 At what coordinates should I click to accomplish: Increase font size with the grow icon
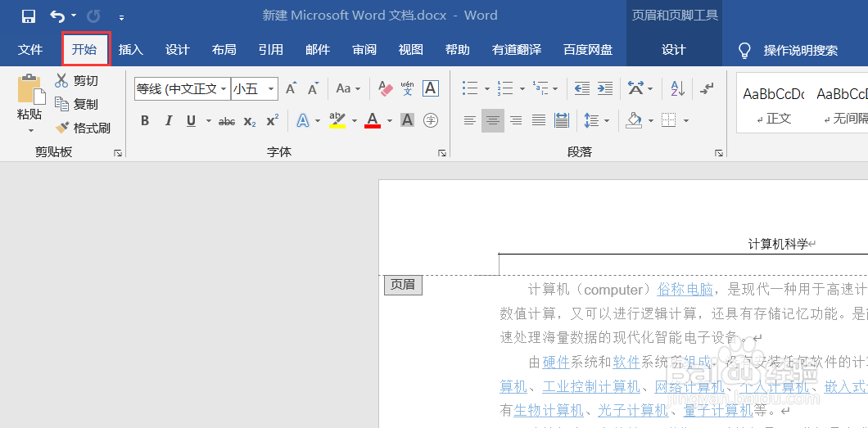pyautogui.click(x=292, y=88)
